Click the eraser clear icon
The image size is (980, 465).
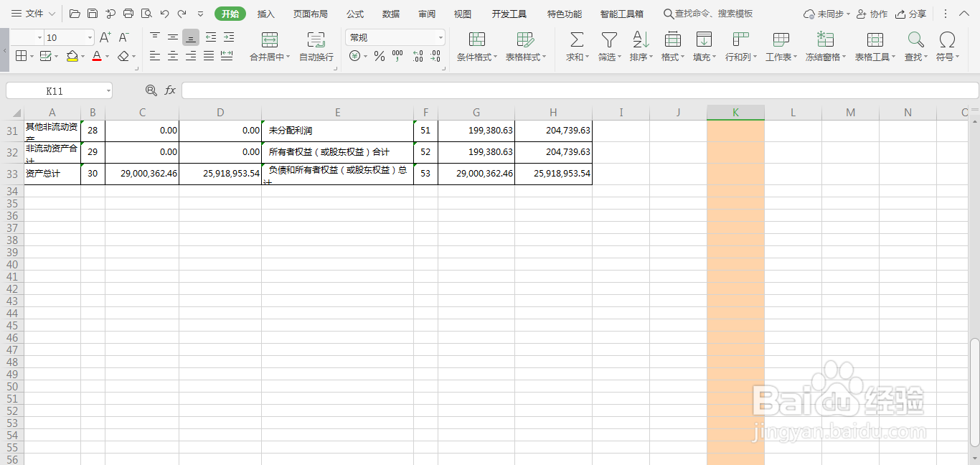(123, 56)
